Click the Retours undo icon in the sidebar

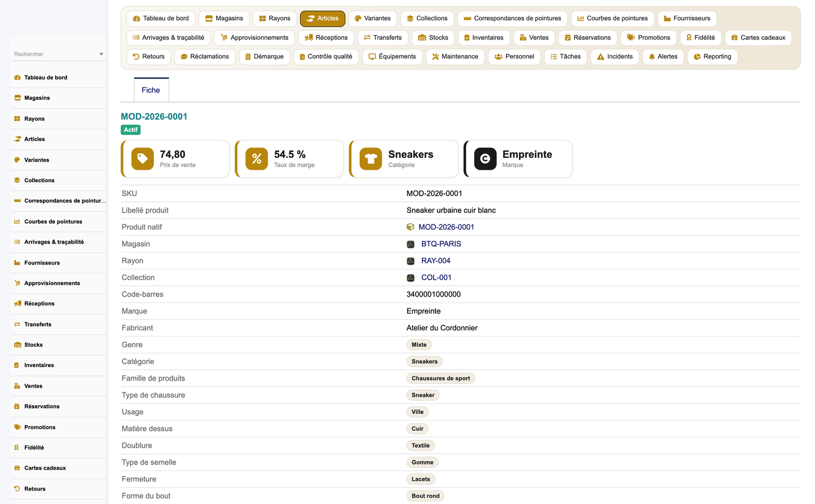[17, 489]
